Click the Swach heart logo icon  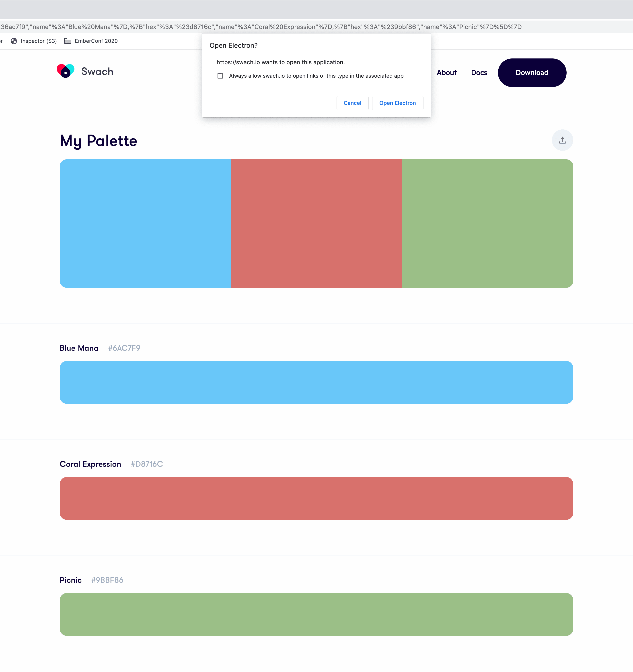[x=66, y=71]
